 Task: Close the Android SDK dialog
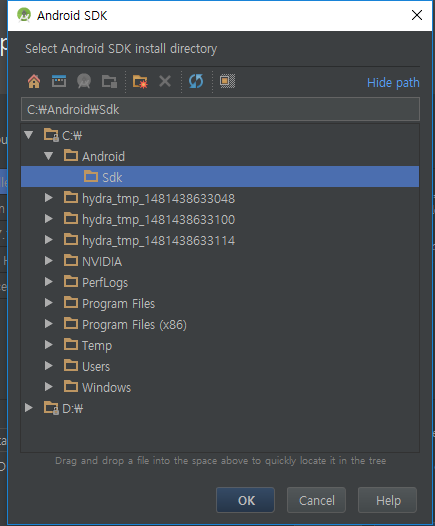417,15
